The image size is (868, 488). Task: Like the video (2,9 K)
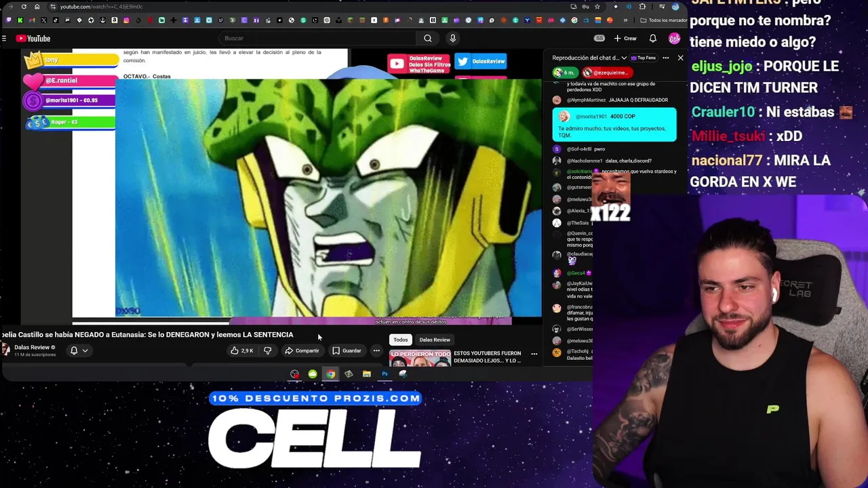[242, 351]
